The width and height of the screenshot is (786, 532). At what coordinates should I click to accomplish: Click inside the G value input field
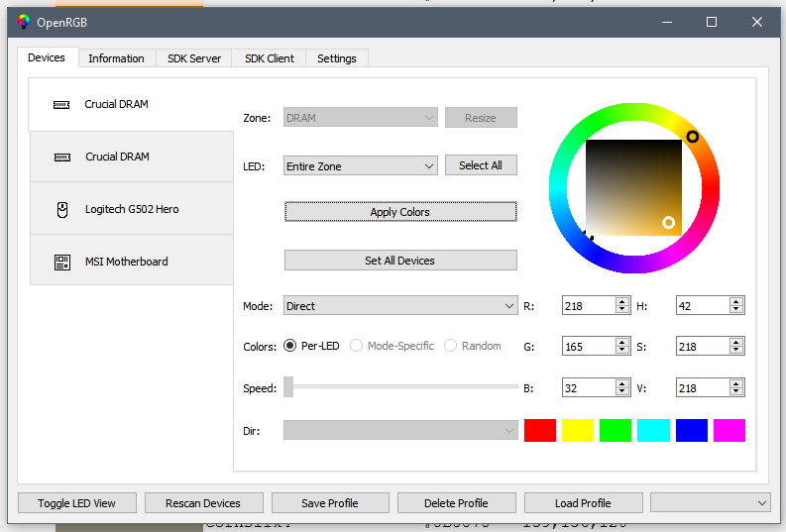tap(589, 347)
